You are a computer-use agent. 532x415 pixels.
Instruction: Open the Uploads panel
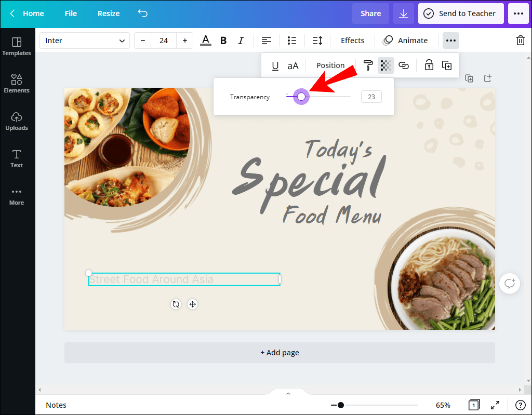16,121
